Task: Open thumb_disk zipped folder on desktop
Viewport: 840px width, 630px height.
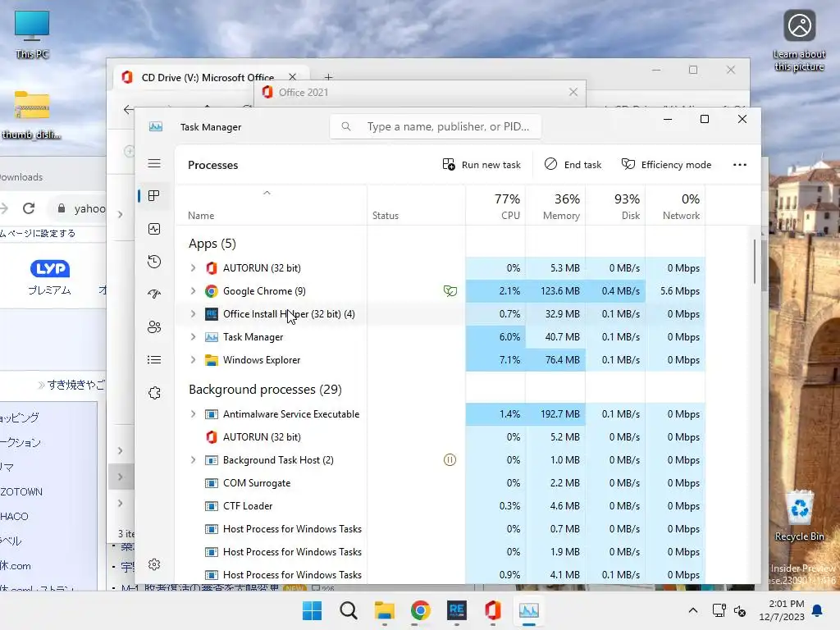Action: point(32,115)
